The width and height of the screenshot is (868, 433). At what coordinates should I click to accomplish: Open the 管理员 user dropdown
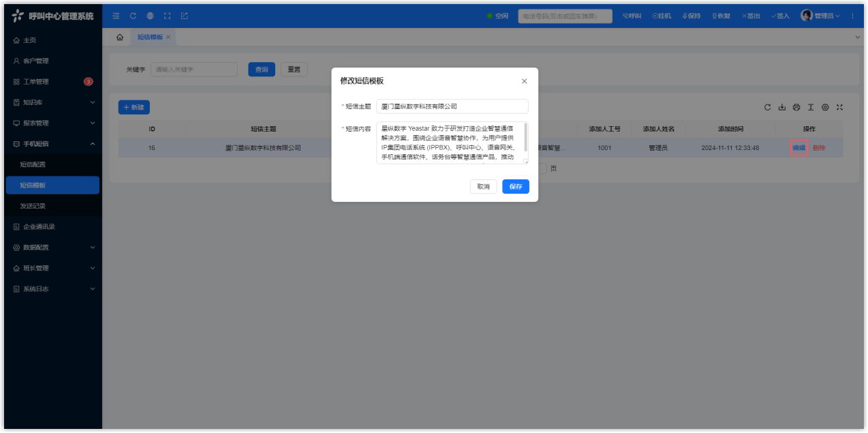pyautogui.click(x=820, y=16)
